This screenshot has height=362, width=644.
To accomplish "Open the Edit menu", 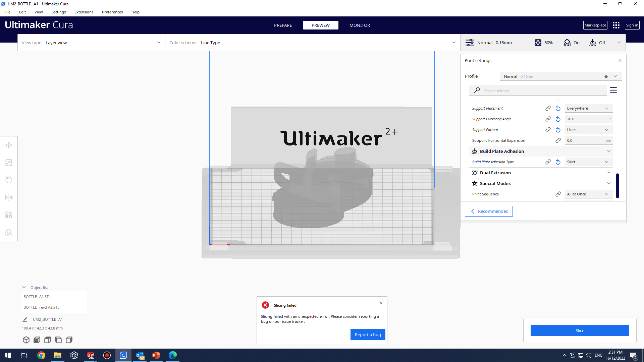I will coord(22,12).
